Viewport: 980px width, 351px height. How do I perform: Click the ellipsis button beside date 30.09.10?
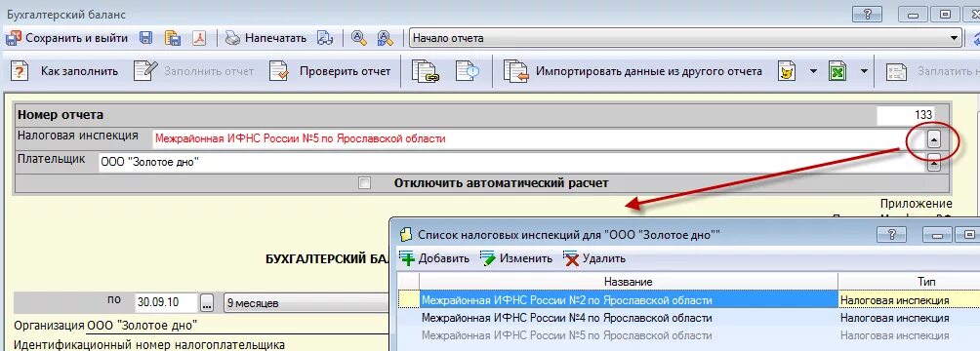click(x=208, y=303)
